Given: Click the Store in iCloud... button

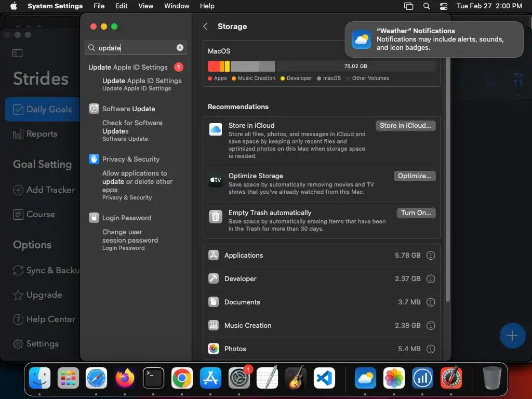Looking at the screenshot, I should tap(405, 126).
